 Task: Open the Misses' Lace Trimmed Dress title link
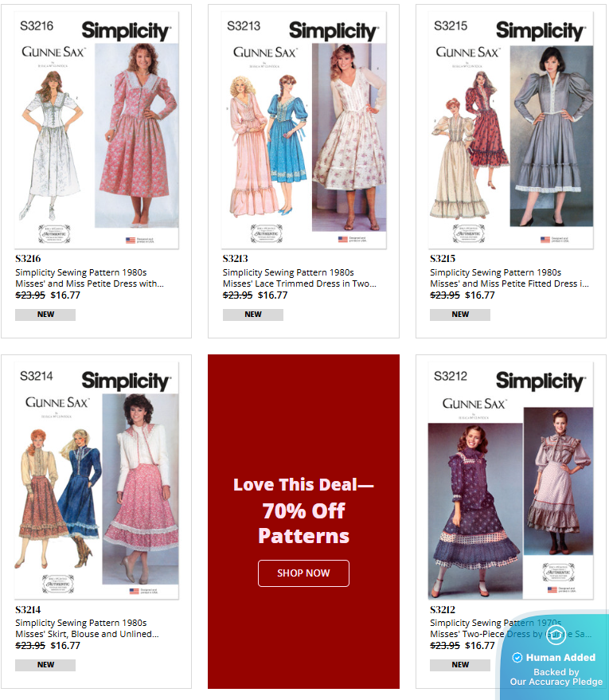[x=299, y=278]
